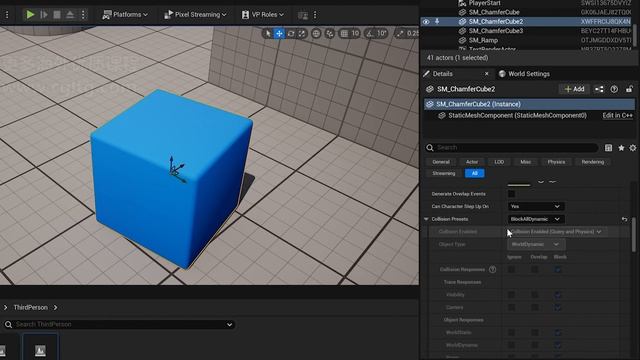
Task: Open play mode options three-dot menu
Action: point(83,15)
